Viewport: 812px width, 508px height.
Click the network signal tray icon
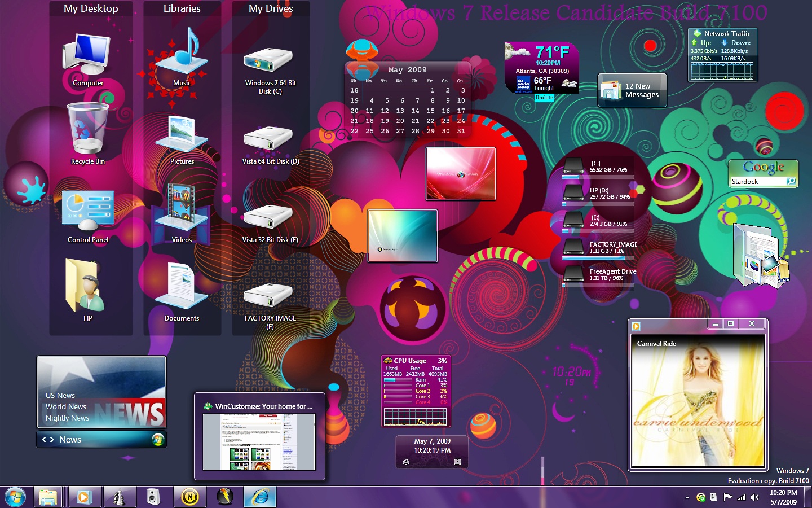(741, 497)
